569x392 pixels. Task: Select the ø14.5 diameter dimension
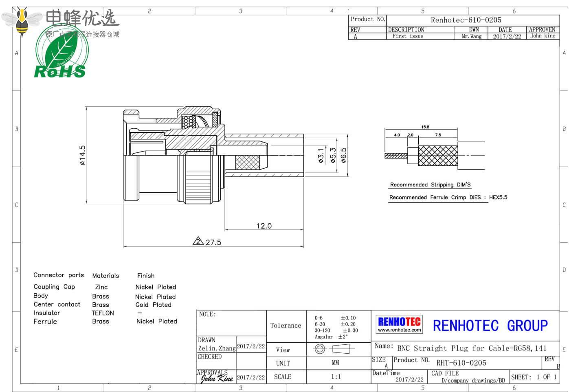(x=83, y=155)
